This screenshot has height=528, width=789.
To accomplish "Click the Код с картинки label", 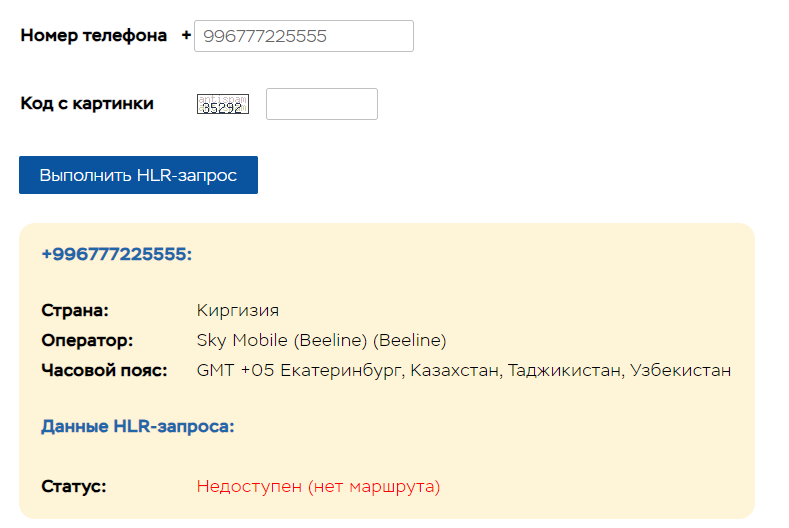I will coord(87,103).
